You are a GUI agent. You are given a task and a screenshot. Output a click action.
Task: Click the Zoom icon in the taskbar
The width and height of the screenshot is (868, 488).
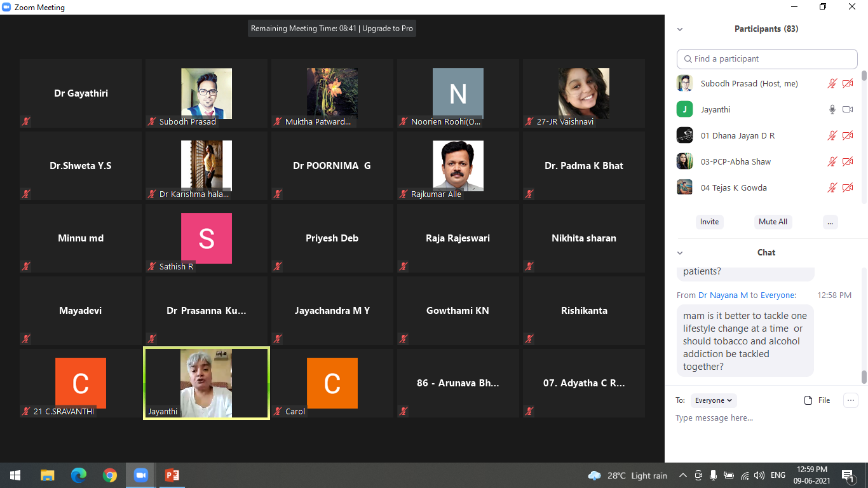[140, 475]
